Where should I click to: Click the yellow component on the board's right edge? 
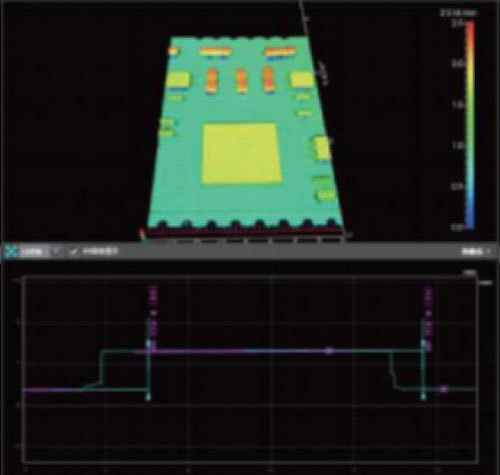coord(323,148)
